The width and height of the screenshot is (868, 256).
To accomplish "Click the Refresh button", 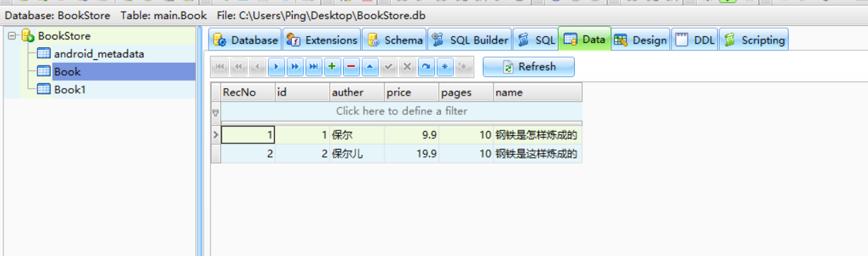I will pyautogui.click(x=528, y=67).
